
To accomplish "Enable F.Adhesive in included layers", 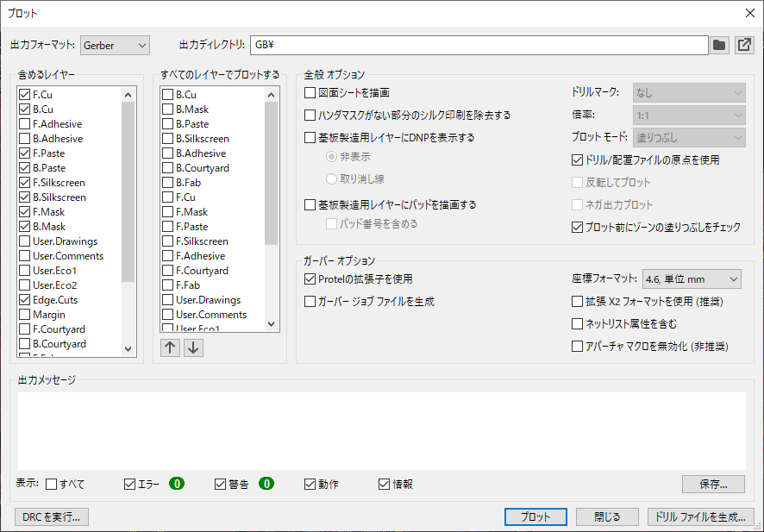I will [24, 124].
